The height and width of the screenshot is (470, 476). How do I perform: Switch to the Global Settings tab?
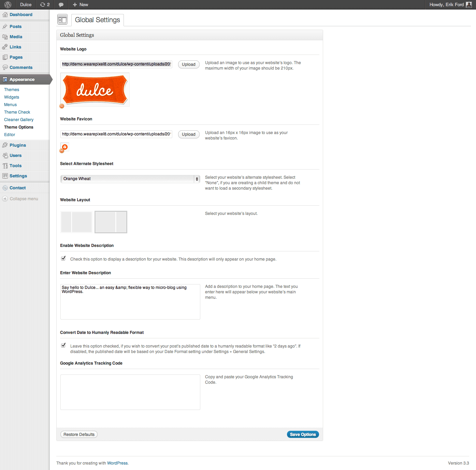[x=97, y=20]
